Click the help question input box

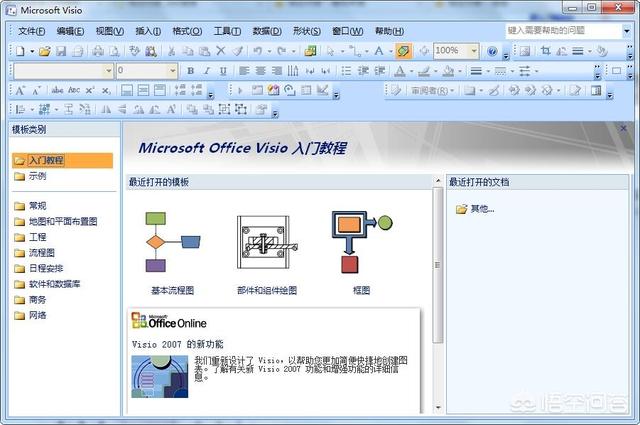564,31
